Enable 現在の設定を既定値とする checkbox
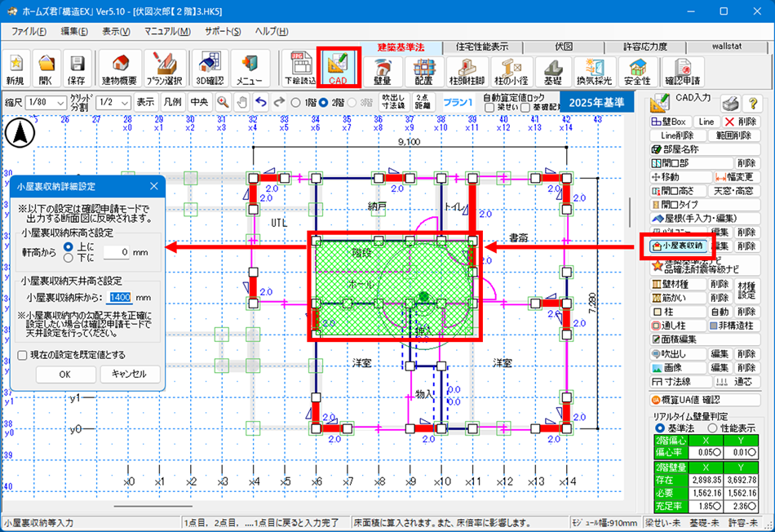Image resolution: width=775 pixels, height=532 pixels. (x=23, y=355)
